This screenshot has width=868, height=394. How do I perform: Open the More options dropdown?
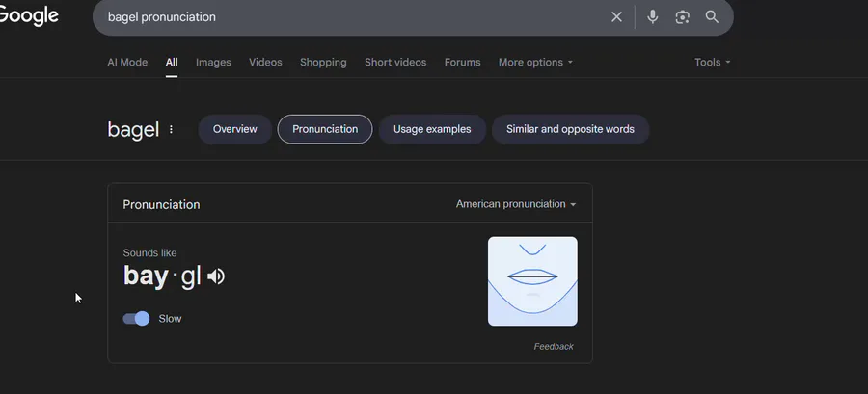(535, 63)
